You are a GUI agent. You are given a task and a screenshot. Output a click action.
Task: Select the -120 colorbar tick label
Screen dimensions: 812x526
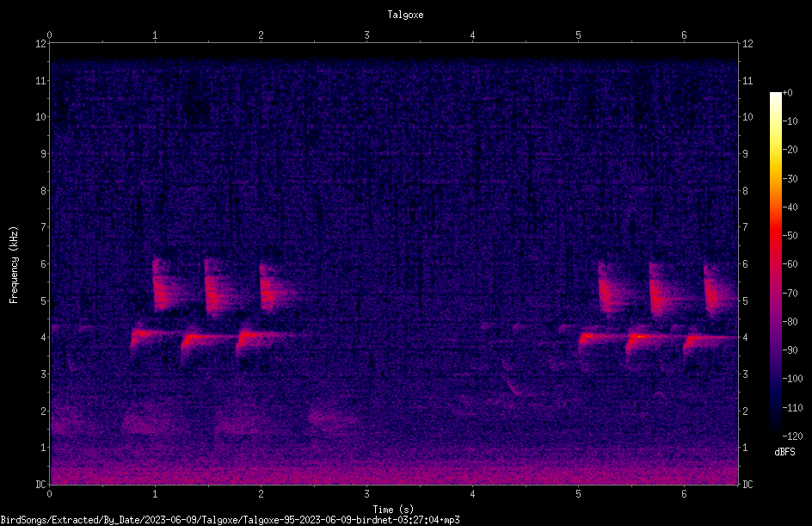(x=793, y=436)
